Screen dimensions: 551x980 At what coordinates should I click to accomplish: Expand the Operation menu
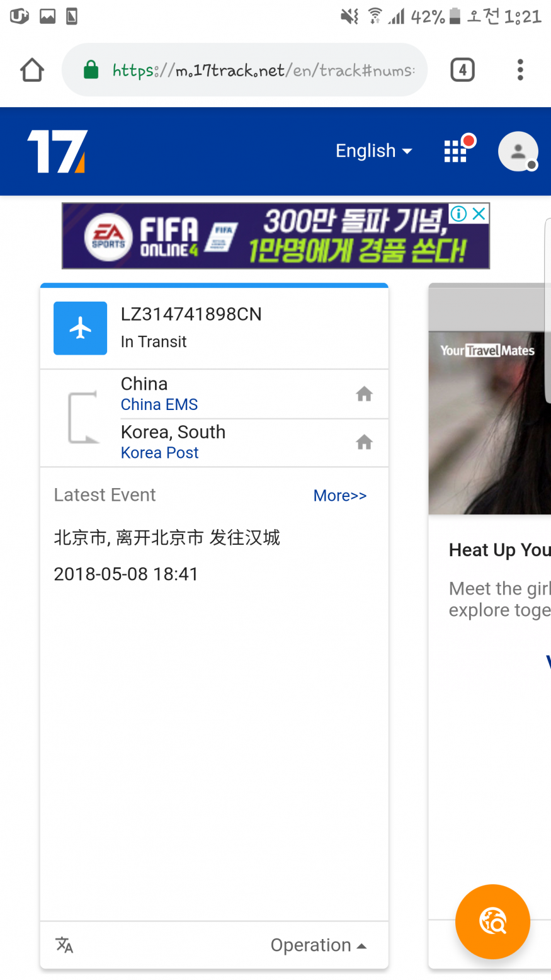pyautogui.click(x=319, y=945)
